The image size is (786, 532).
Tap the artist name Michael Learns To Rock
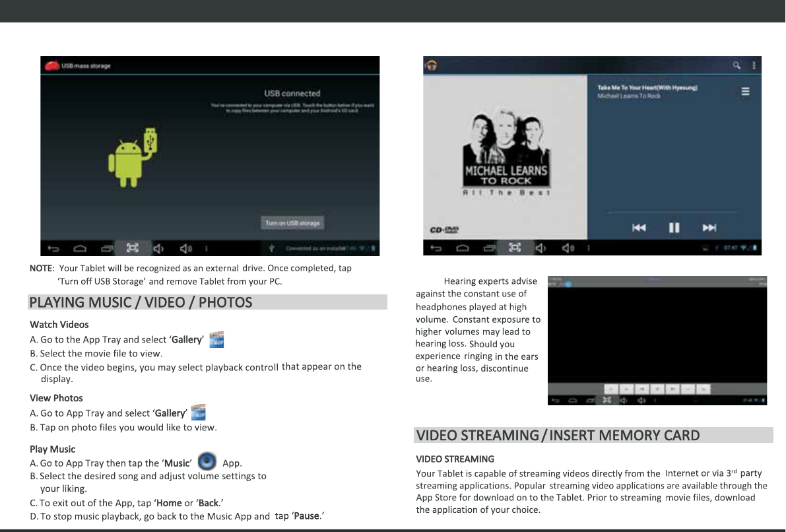click(x=628, y=96)
